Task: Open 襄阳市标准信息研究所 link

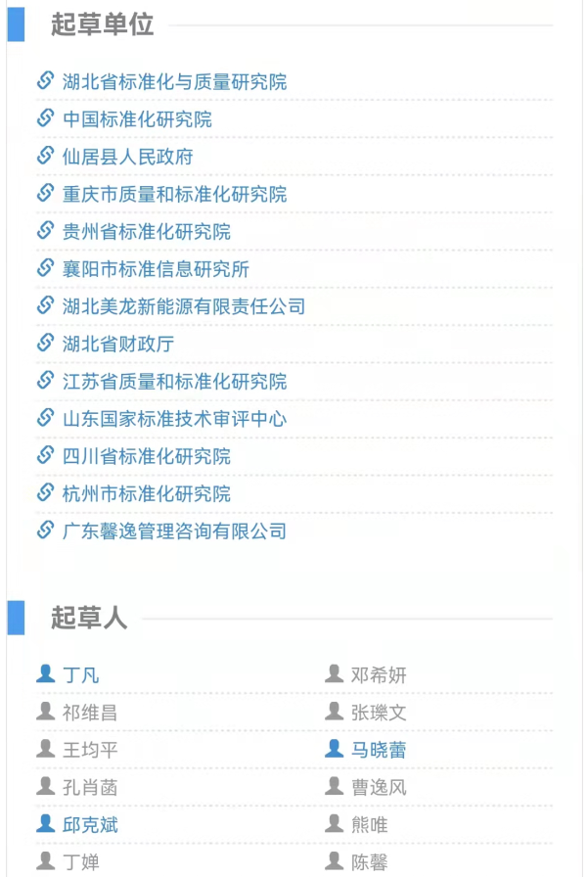Action: pyautogui.click(x=156, y=269)
